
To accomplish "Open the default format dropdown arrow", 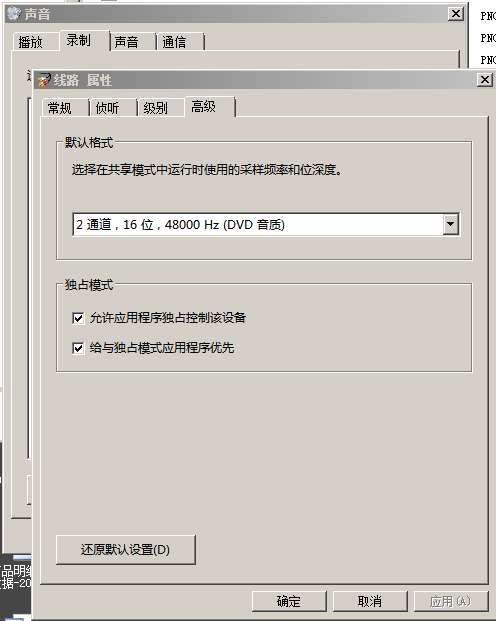I will 450,224.
